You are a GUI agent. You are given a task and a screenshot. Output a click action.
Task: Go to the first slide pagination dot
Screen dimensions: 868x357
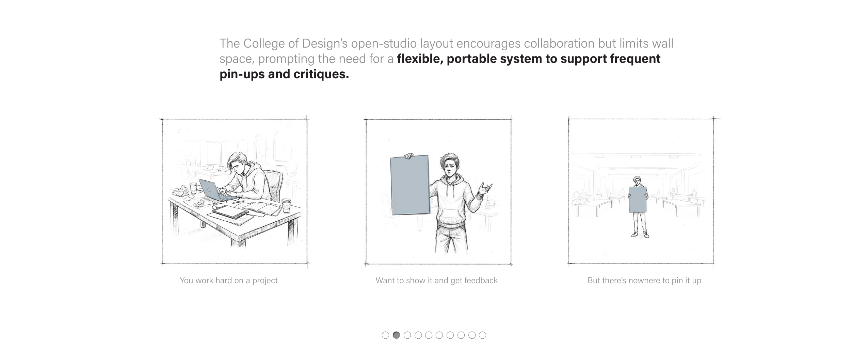pos(385,335)
